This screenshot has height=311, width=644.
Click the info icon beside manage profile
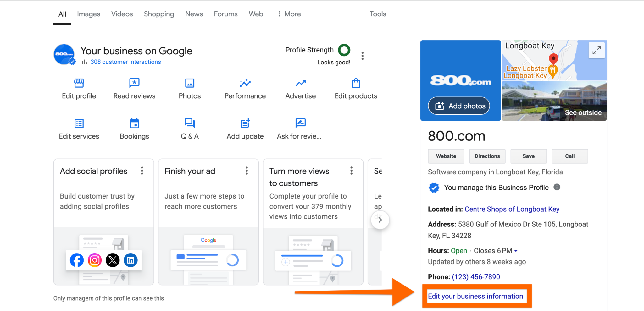(557, 187)
